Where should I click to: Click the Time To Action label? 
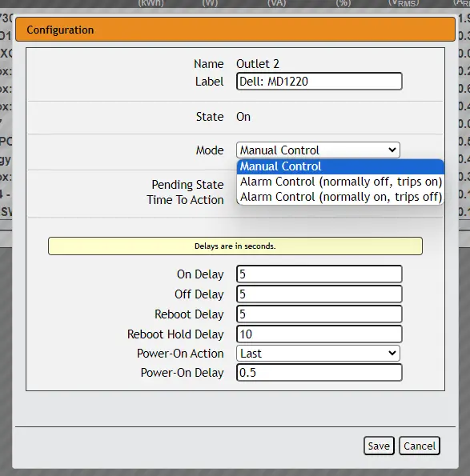185,200
